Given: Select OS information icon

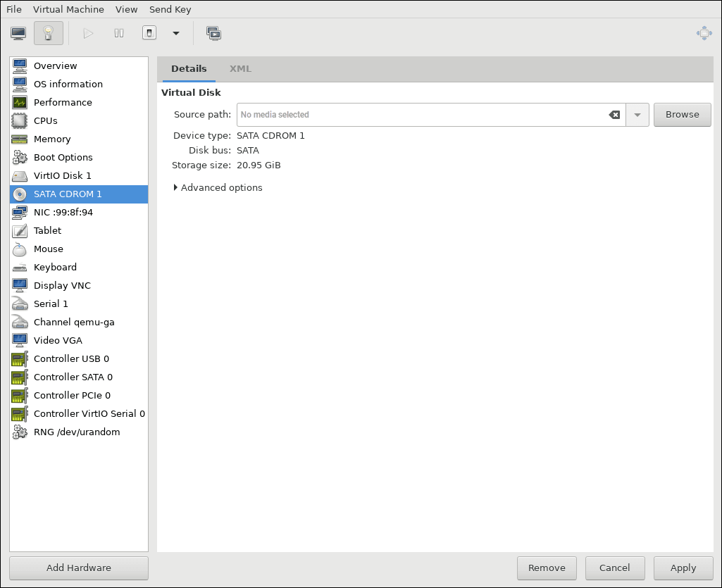Looking at the screenshot, I should pos(20,85).
